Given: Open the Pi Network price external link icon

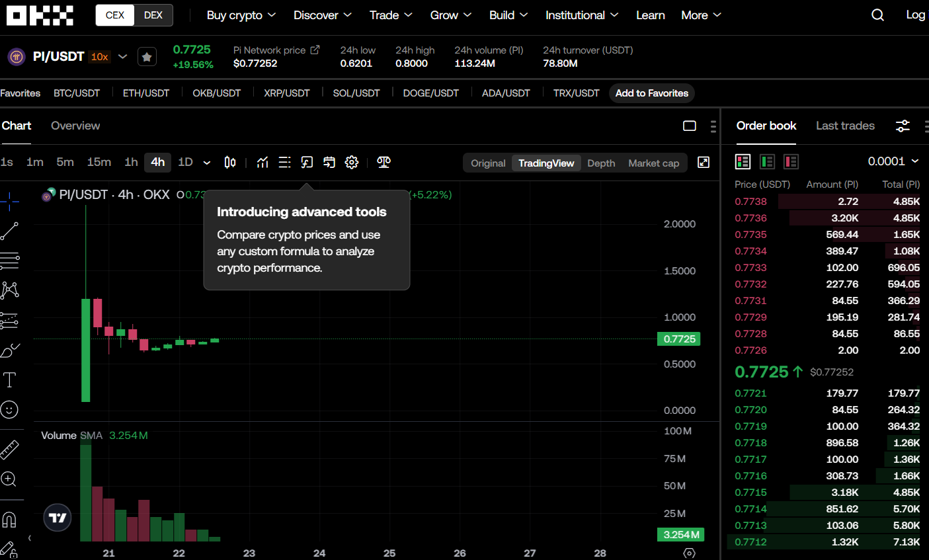Looking at the screenshot, I should [315, 50].
